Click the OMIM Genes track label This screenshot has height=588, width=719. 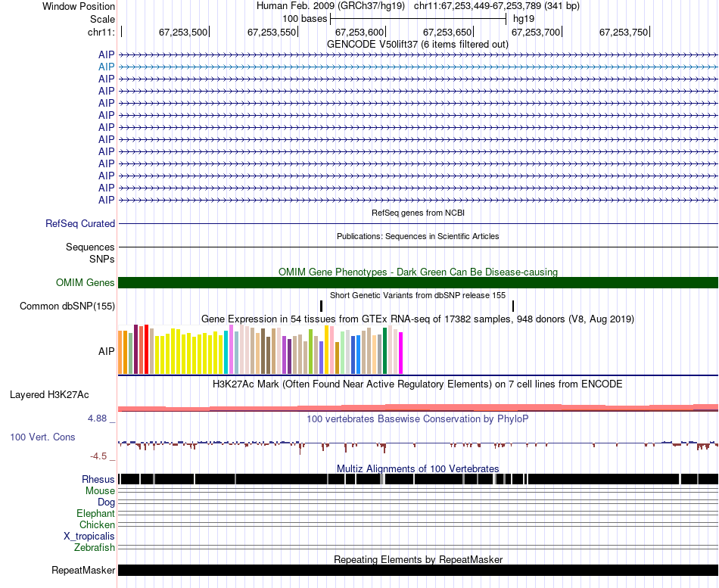click(x=86, y=282)
